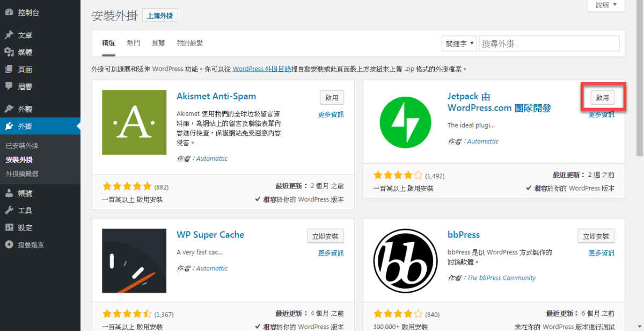Switch to the 精選 tab
Screen dimensions: 644x331
click(x=108, y=43)
